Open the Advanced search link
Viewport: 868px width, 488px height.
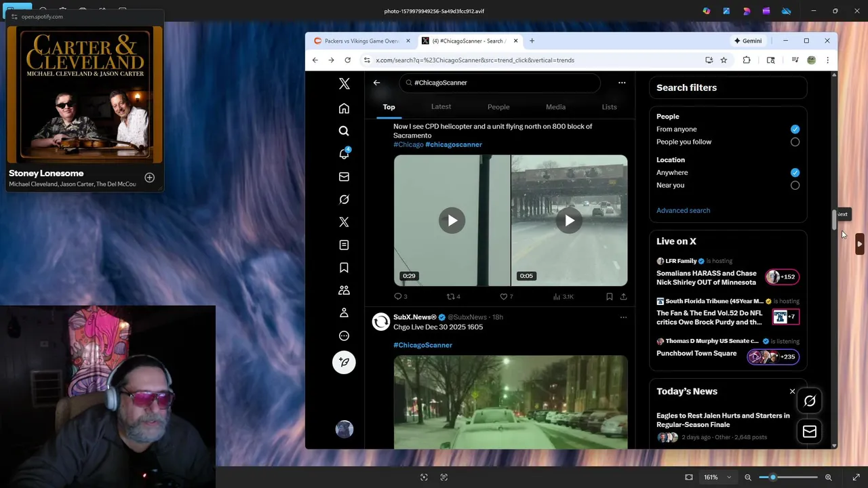pos(683,210)
